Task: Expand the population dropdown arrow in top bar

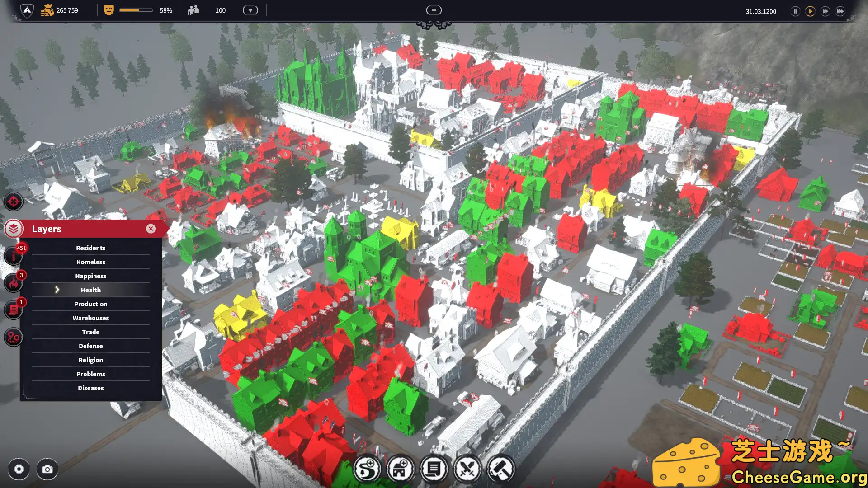Action: coord(250,10)
